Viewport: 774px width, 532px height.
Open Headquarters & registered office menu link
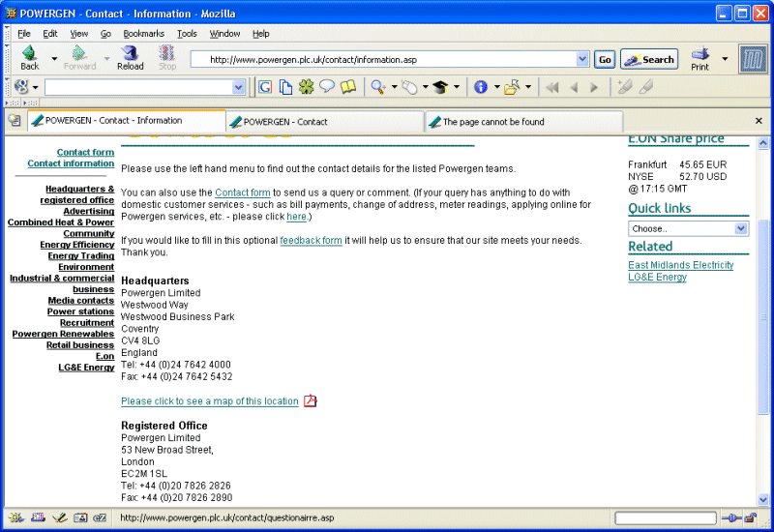tap(77, 194)
